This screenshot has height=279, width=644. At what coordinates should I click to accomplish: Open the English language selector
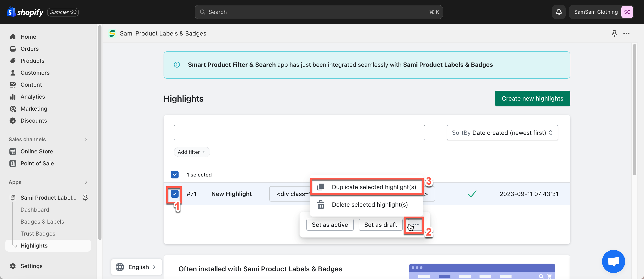coord(137,267)
